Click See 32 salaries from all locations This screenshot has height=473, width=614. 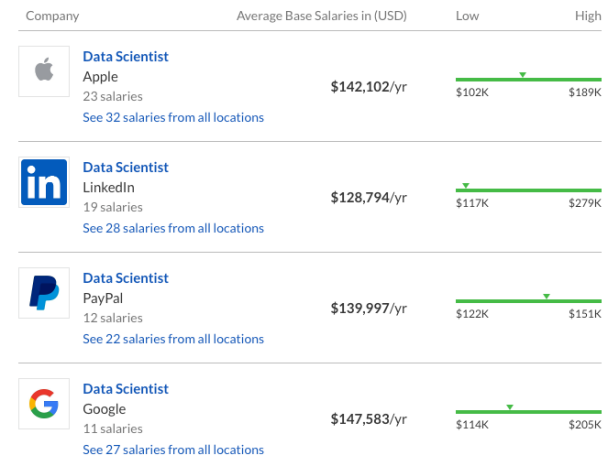pos(173,117)
